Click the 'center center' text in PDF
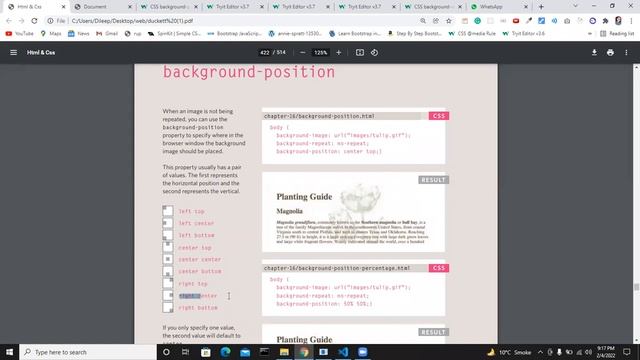Viewport: 640px width, 360px height. pyautogui.click(x=200, y=260)
